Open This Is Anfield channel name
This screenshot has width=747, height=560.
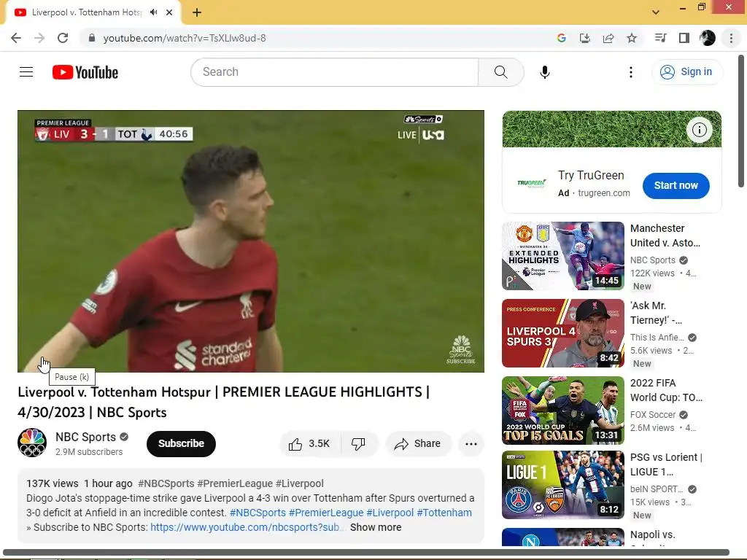point(657,337)
